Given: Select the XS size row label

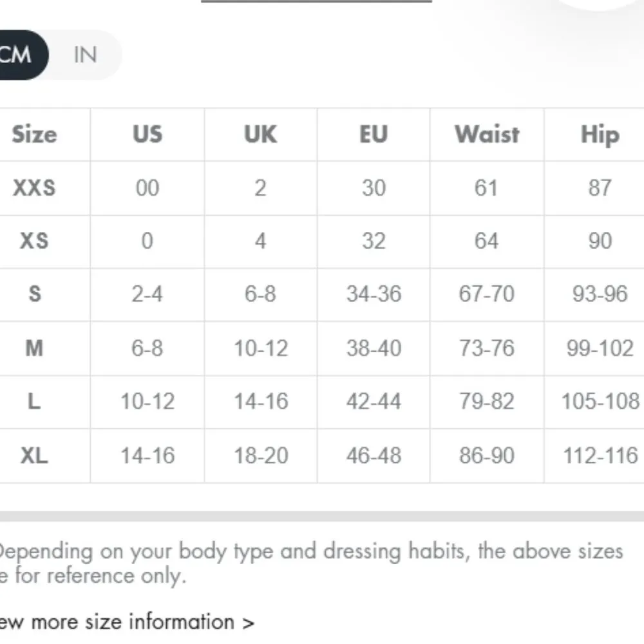Looking at the screenshot, I should (x=34, y=241).
